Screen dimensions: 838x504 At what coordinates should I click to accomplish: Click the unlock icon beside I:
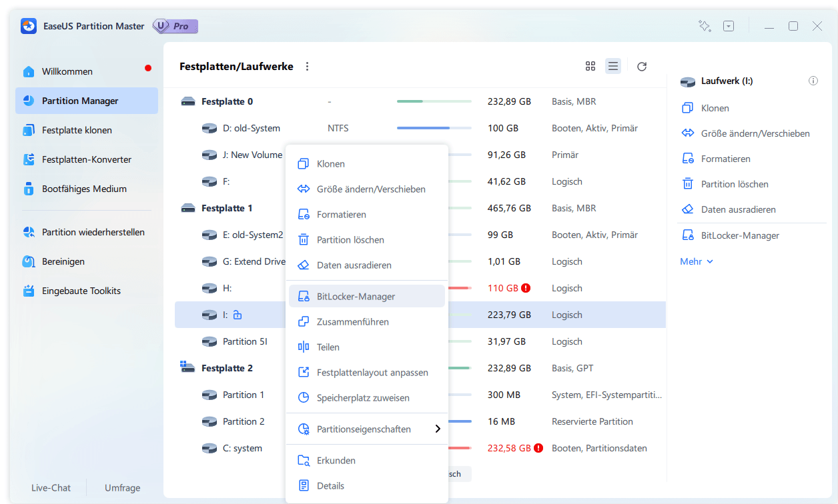pos(237,315)
